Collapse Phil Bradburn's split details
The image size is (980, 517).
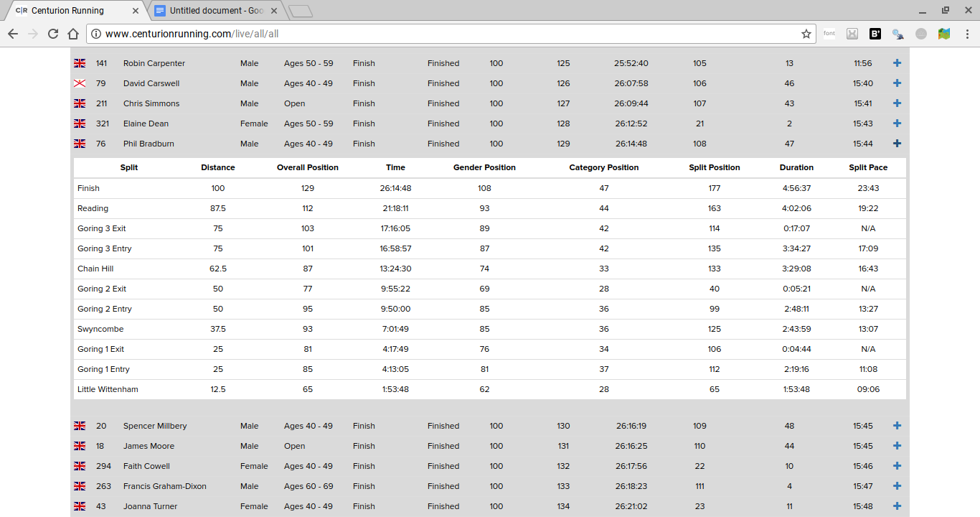click(x=897, y=144)
